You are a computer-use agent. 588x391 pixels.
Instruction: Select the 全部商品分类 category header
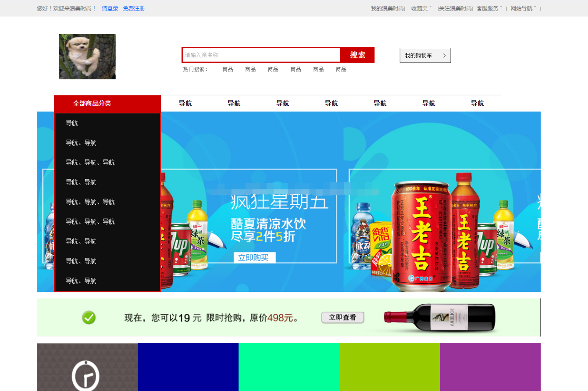click(92, 103)
